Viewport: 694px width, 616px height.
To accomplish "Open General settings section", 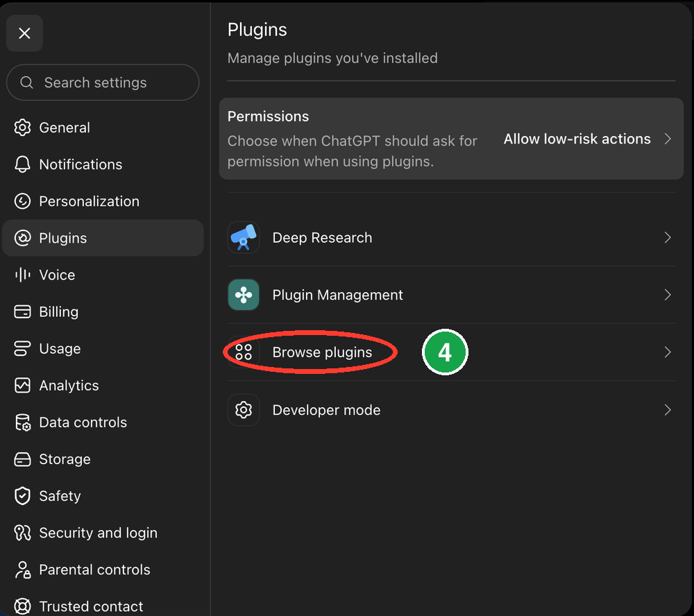I will coord(65,128).
